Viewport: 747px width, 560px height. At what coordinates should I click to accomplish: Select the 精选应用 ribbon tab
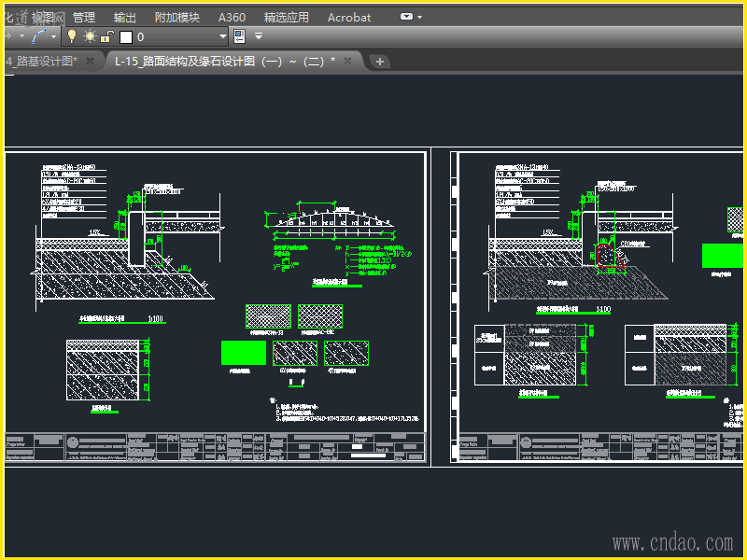point(287,17)
